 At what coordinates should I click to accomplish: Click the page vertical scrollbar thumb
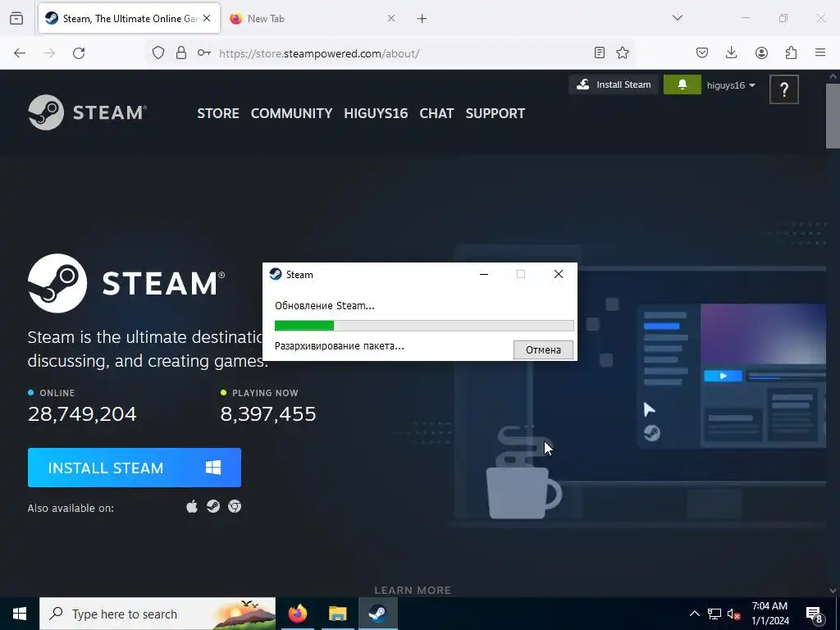click(x=833, y=115)
